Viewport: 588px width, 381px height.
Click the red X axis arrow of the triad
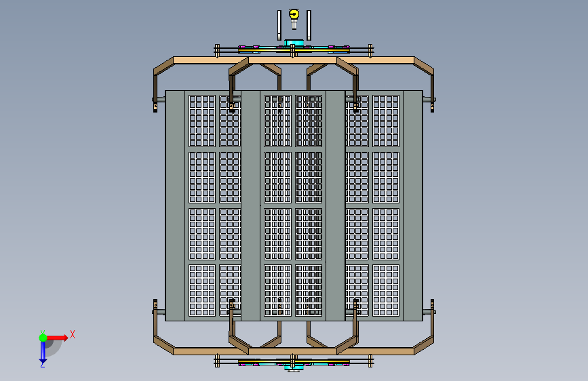(x=58, y=338)
